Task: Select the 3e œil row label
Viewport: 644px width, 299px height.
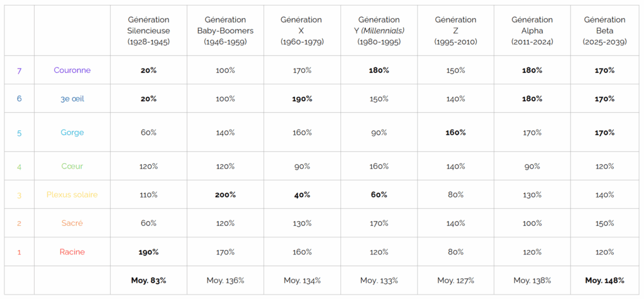Action: [72, 99]
